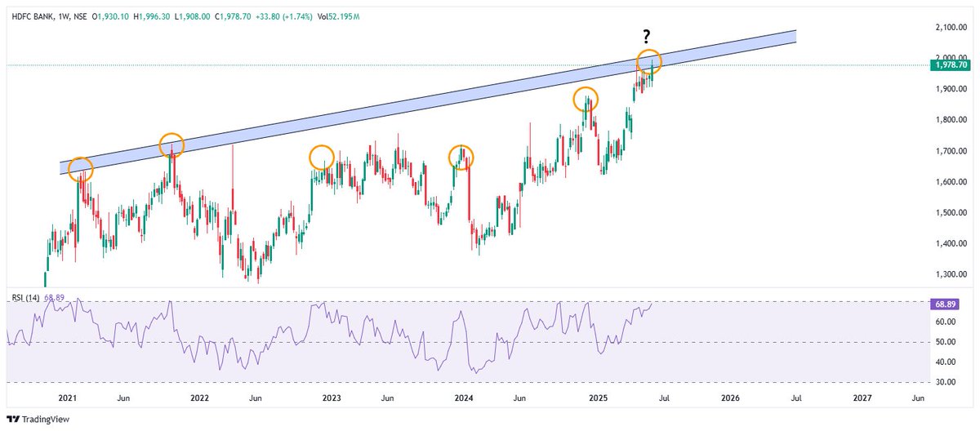Click the 1,300.00 price axis label

coord(951,274)
